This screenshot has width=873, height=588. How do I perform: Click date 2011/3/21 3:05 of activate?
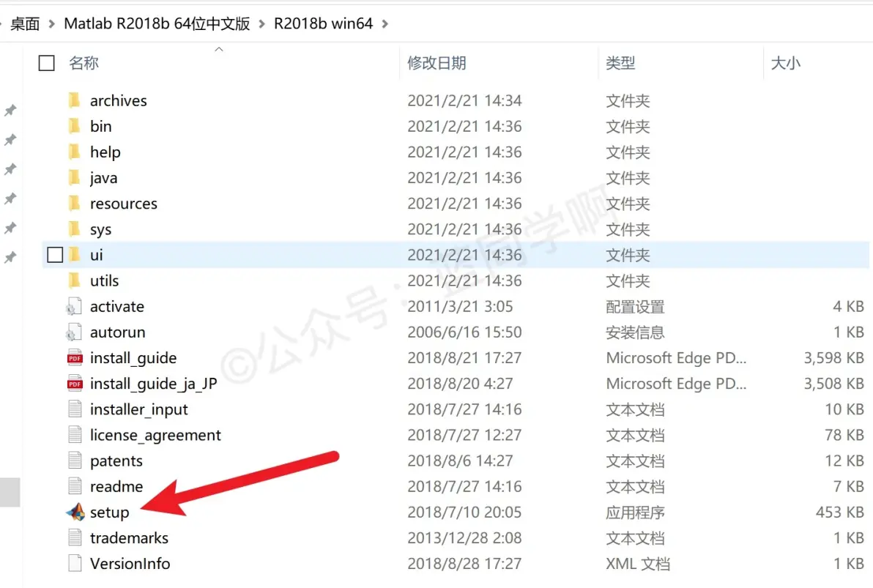[x=460, y=306]
